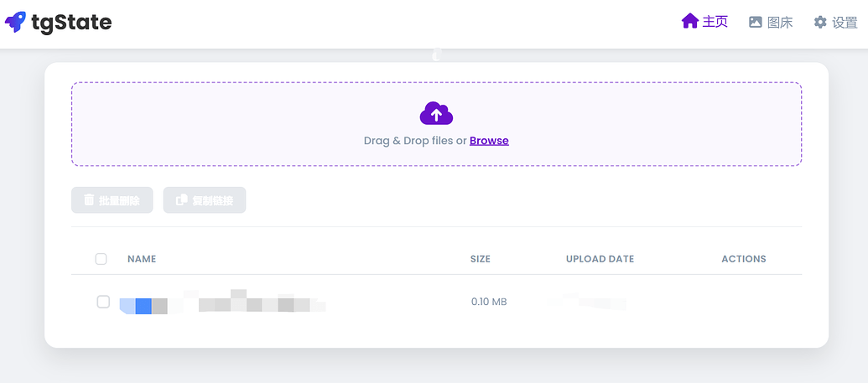Click the dashed drag & drop upload area
Screen dimensions: 868x383
pos(436,124)
